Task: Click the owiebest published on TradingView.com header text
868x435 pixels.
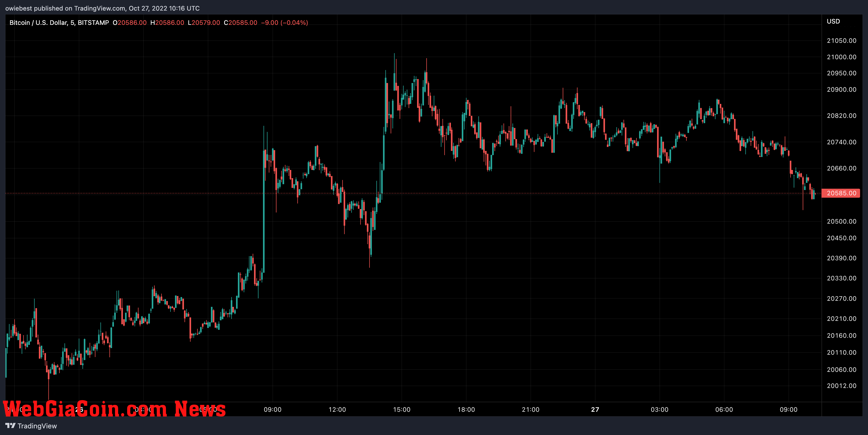Action: (103, 8)
